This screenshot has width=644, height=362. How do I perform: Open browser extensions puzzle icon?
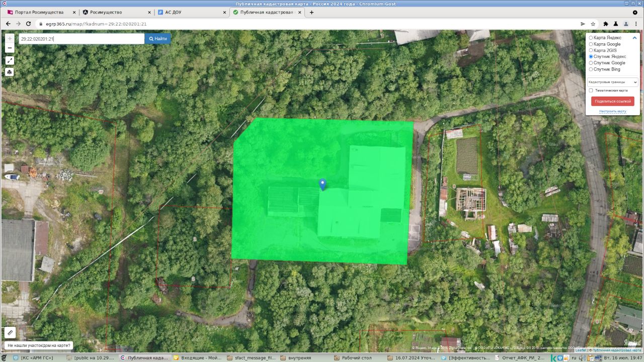[606, 24]
